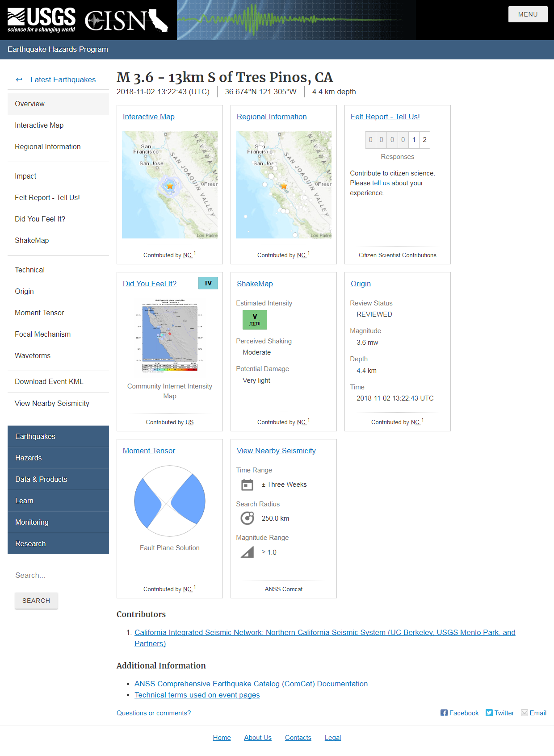Click Legal footer link
Screen dimensions: 554x756
[x=333, y=738]
